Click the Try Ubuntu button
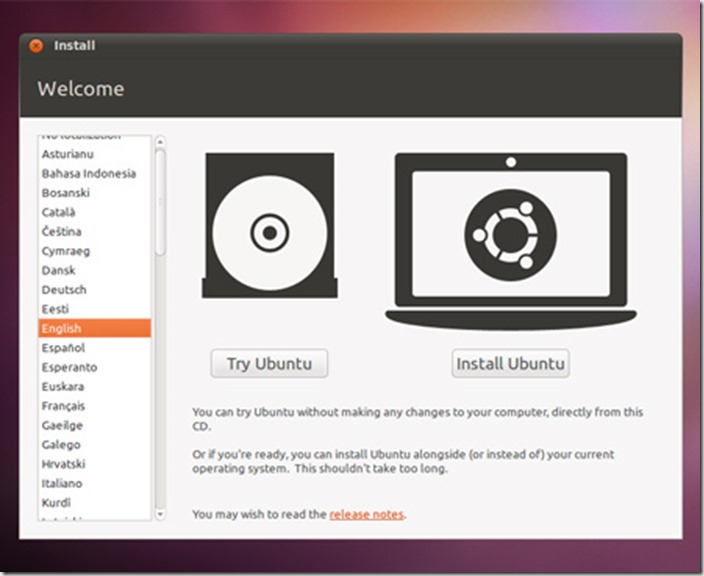The height and width of the screenshot is (576, 704). click(269, 363)
